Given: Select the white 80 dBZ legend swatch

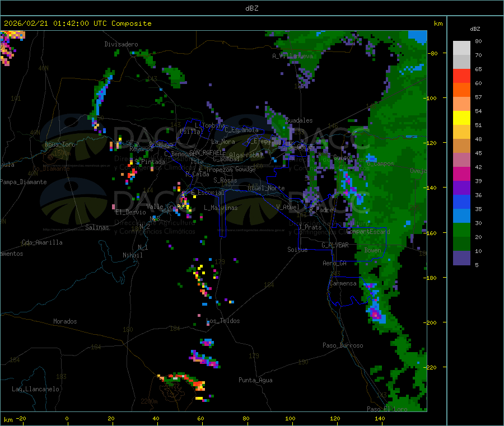Looking at the screenshot, I should pos(461,48).
